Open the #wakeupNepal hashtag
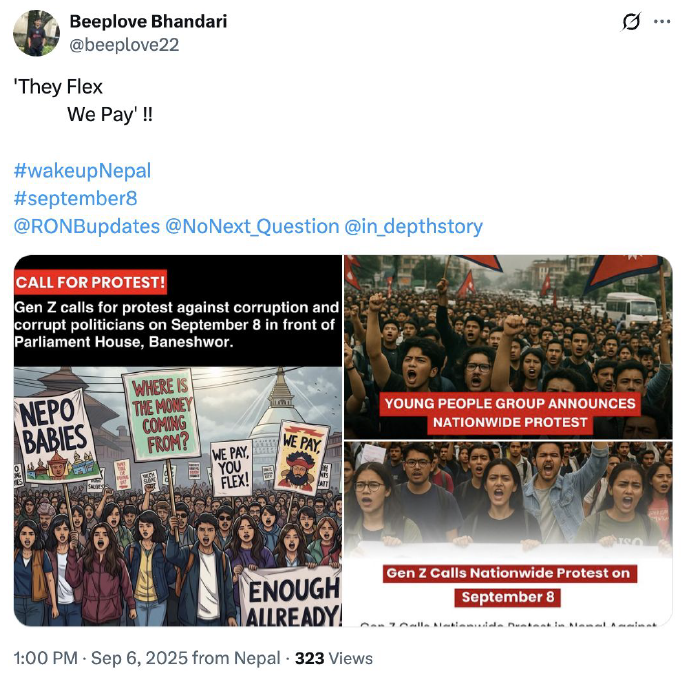The width and height of the screenshot is (684, 673). coord(82,171)
